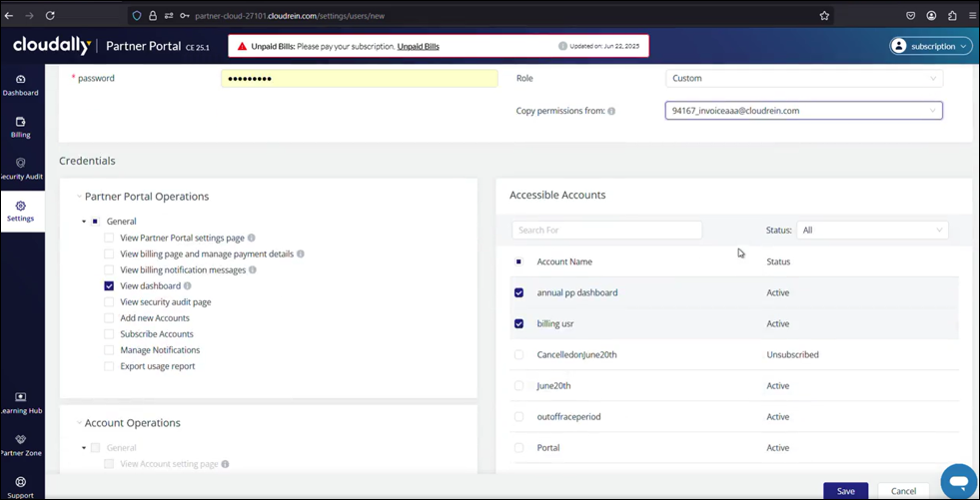Select the Portal account checkbox
The width and height of the screenshot is (980, 500).
(x=518, y=448)
